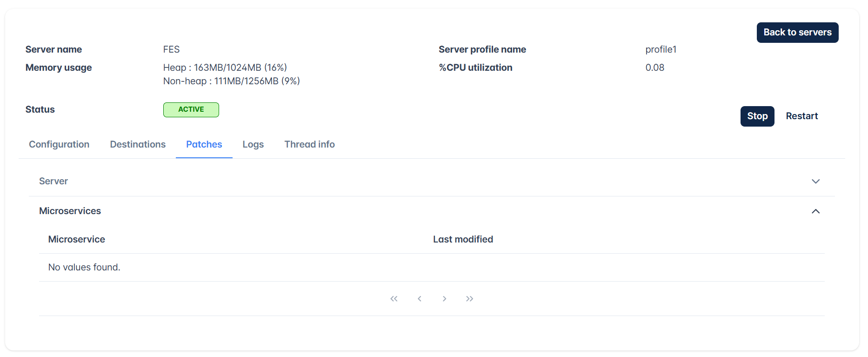
Task: Open the Configuration tab
Action: [x=59, y=144]
